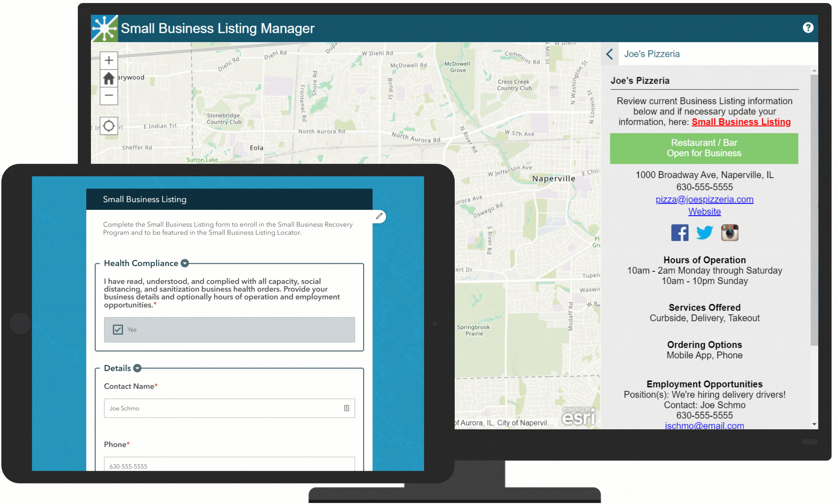Open the help question mark icon
837x504 pixels.
808,28
